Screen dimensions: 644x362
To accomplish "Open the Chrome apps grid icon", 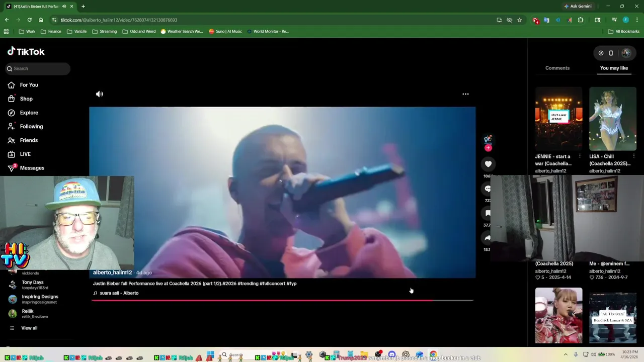I will (6, 31).
